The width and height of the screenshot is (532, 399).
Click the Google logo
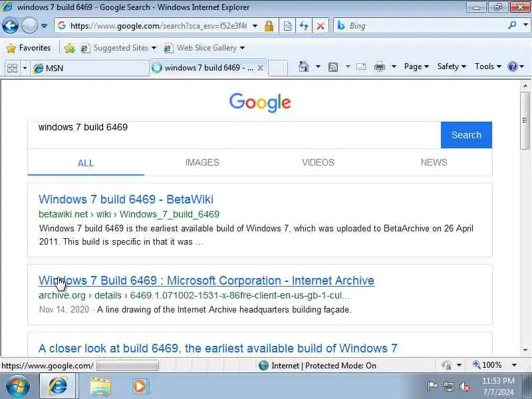(x=260, y=102)
